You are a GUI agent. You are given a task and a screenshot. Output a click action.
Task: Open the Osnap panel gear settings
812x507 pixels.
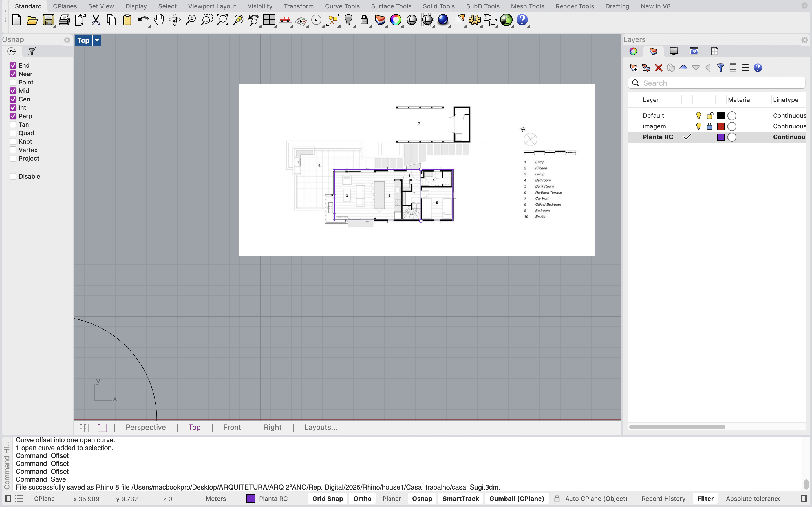click(x=67, y=39)
